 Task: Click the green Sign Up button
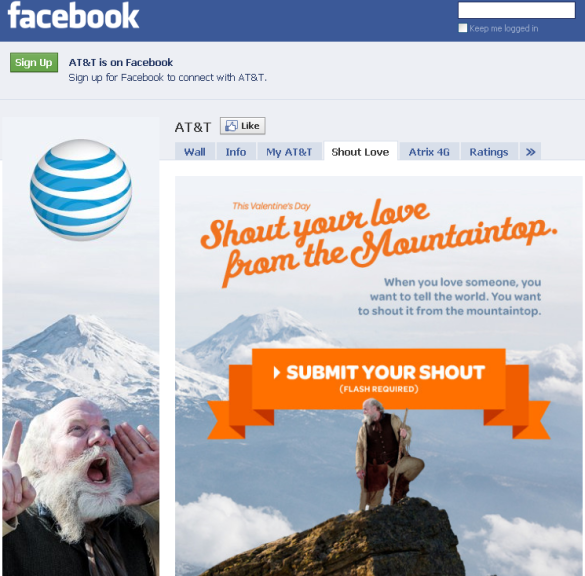34,62
